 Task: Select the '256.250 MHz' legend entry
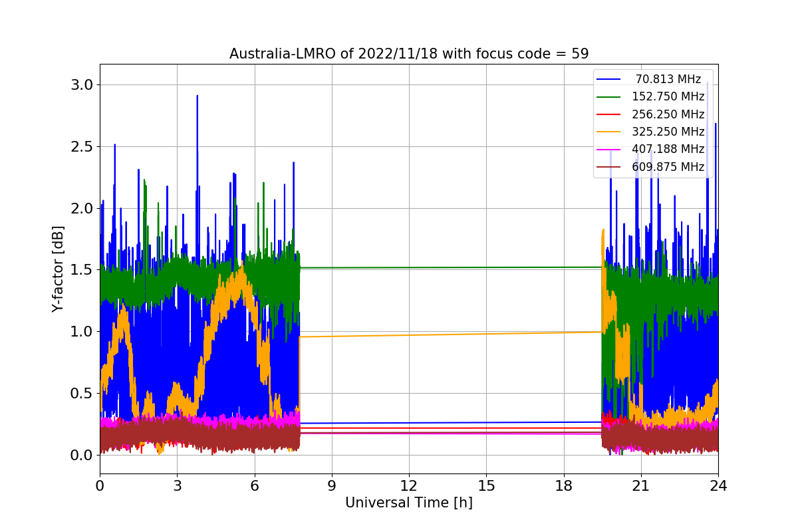tap(668, 114)
